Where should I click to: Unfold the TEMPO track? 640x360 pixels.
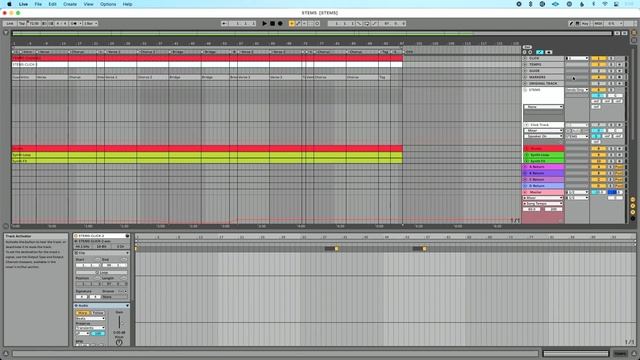(526, 64)
